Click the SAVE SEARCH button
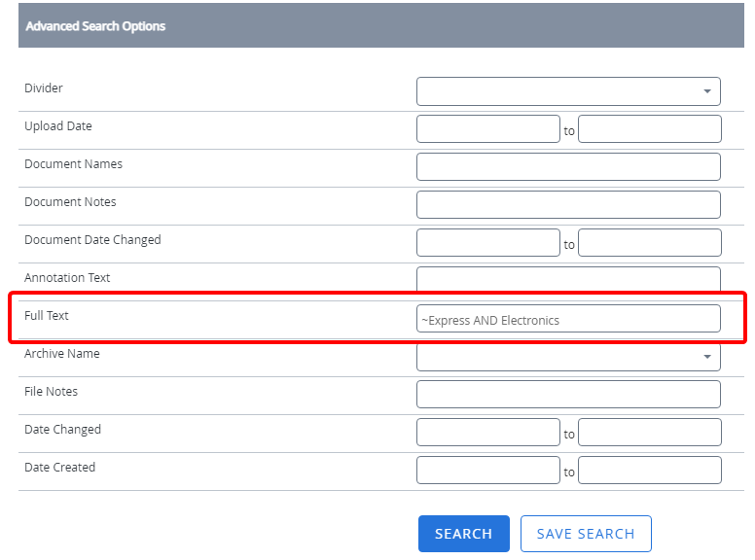Screen dimensions: 755x560 pyautogui.click(x=586, y=534)
